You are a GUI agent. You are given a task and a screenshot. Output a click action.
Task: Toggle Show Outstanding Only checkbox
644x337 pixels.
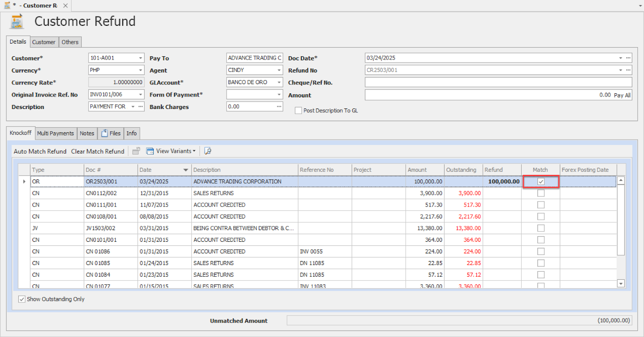[x=22, y=299]
